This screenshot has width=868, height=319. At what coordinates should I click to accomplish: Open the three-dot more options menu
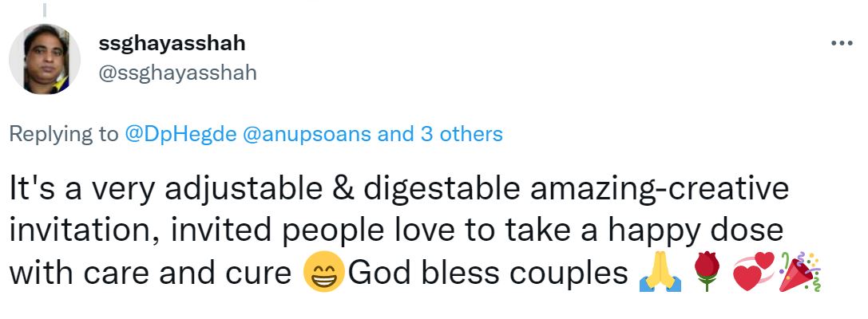point(842,43)
